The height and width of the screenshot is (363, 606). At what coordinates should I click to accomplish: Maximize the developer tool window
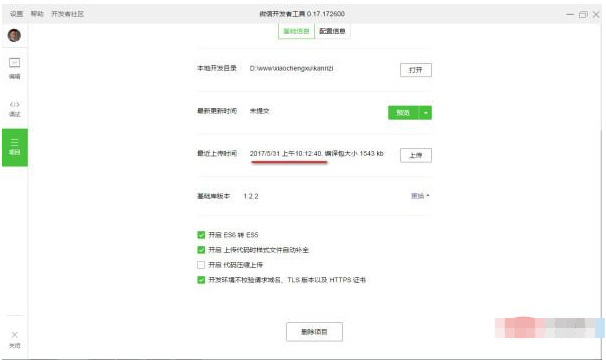(583, 14)
